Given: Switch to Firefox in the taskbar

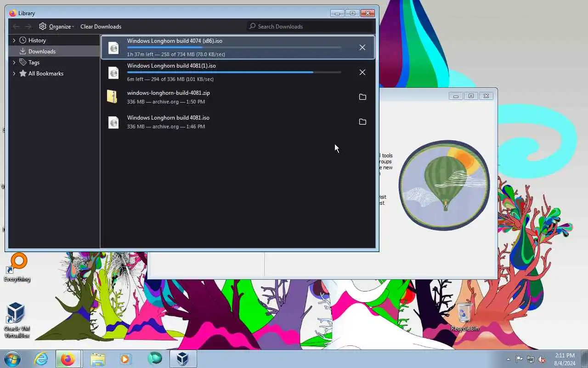Looking at the screenshot, I should pos(68,359).
